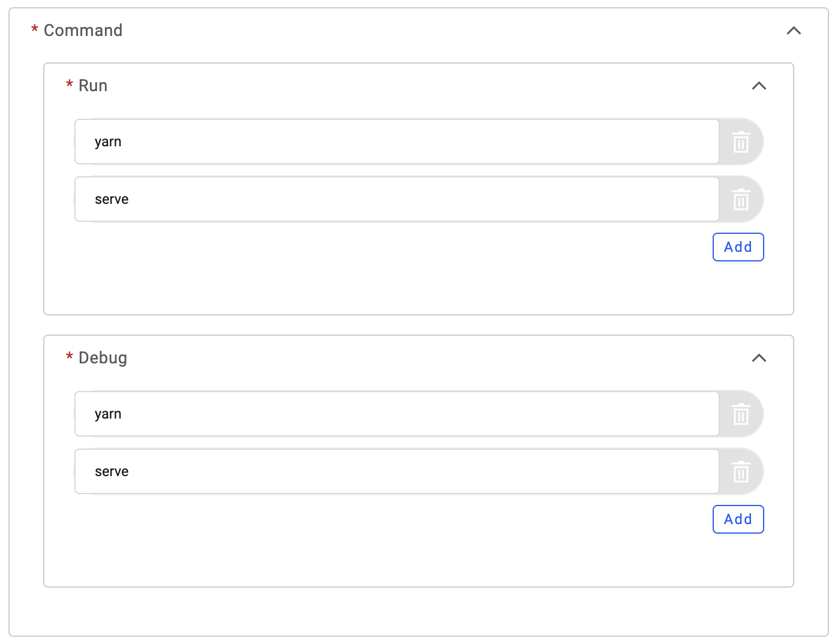
Task: Collapse the Command section using its chevron
Action: (794, 31)
